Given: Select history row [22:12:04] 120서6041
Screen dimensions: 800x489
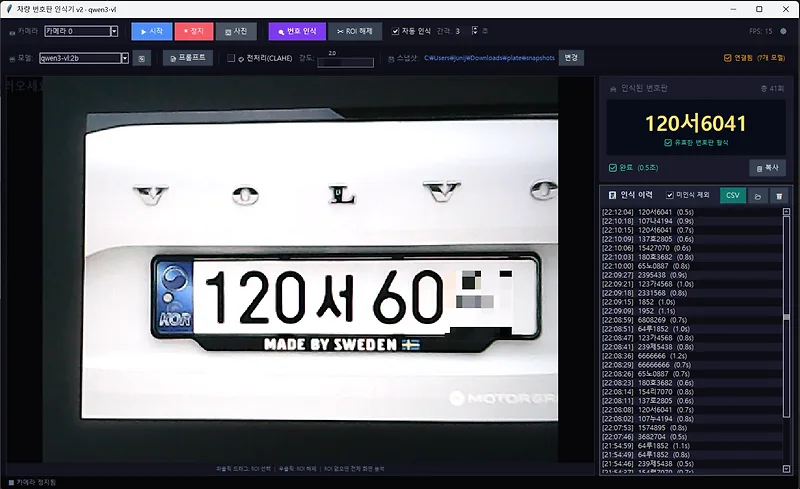Looking at the screenshot, I should [x=691, y=212].
